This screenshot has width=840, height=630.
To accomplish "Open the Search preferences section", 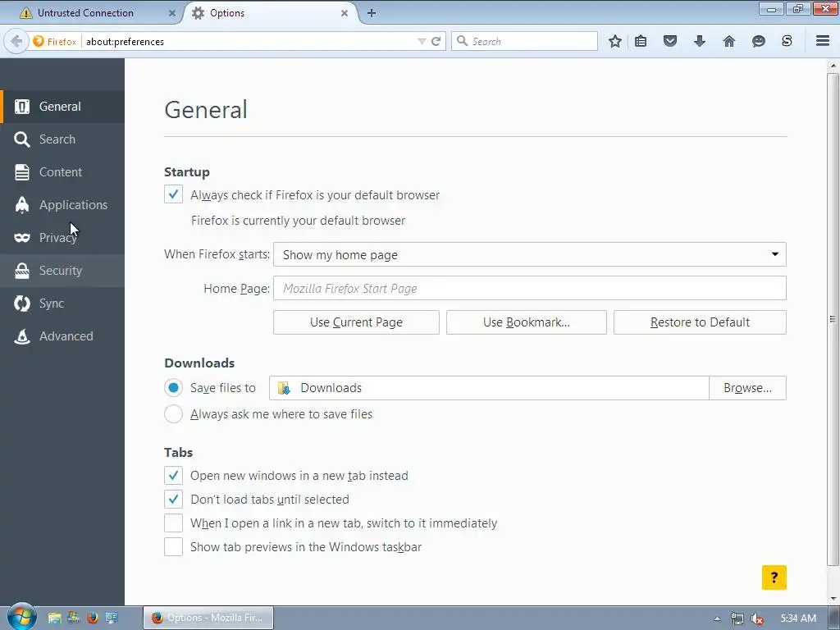I will pos(62,139).
